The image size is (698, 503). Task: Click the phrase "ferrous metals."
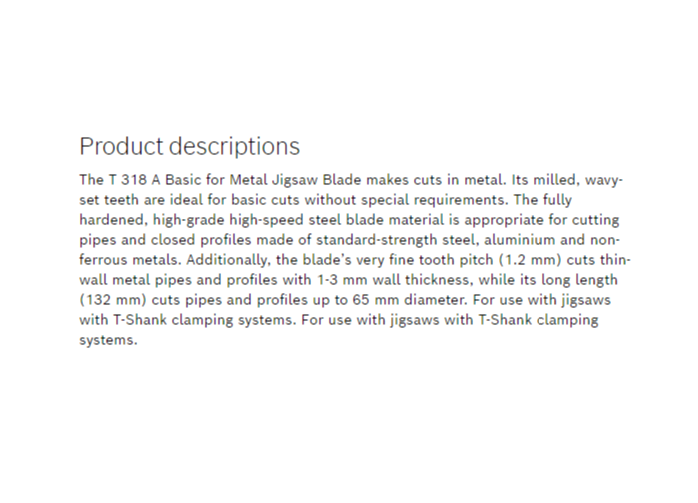(130, 260)
